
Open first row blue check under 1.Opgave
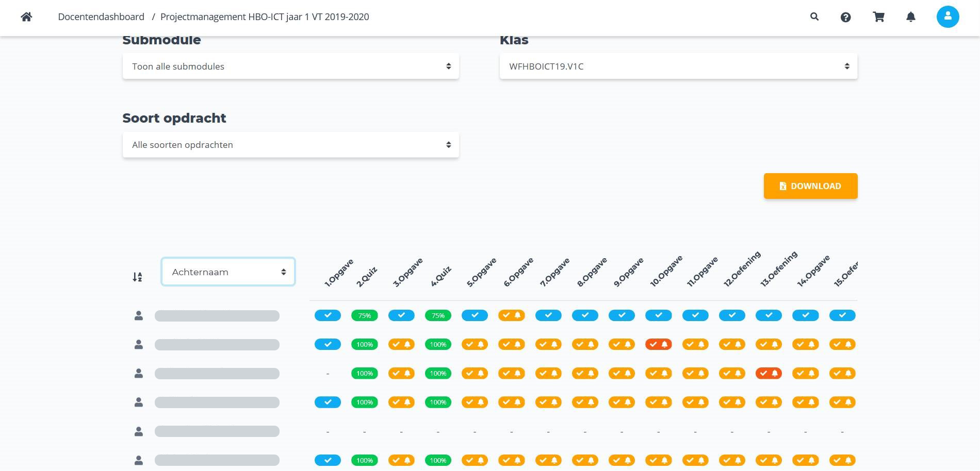click(328, 315)
